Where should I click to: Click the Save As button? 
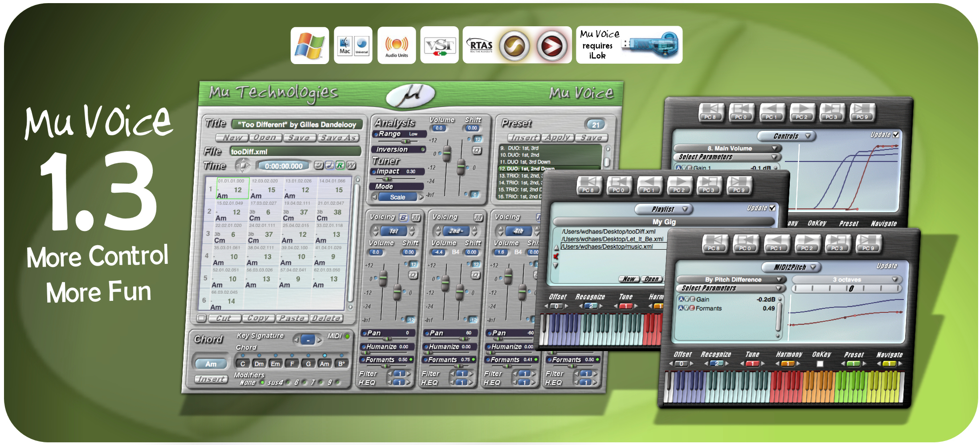click(339, 138)
